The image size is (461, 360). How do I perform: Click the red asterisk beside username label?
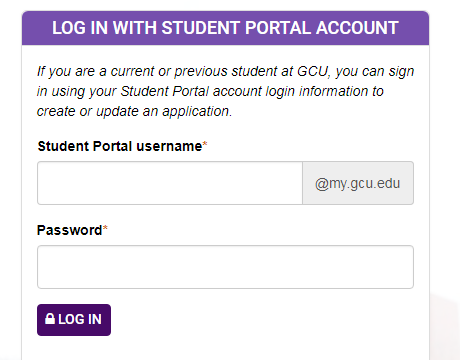205,144
